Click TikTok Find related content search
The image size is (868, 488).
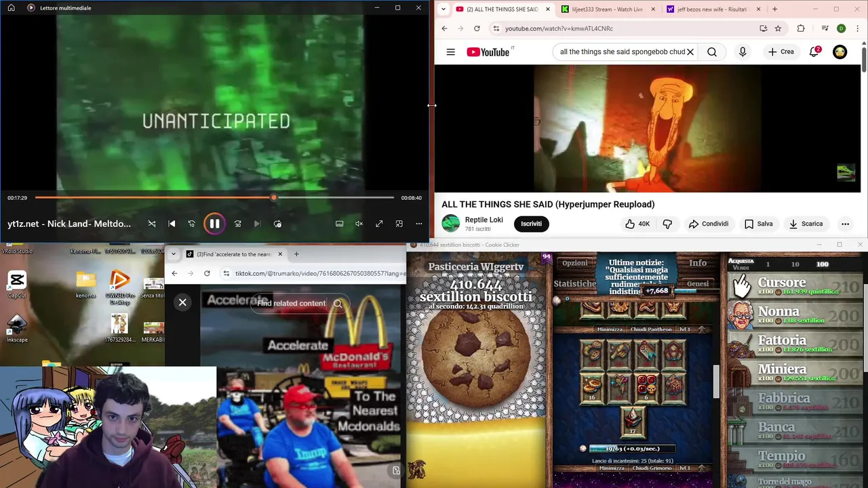coord(300,303)
